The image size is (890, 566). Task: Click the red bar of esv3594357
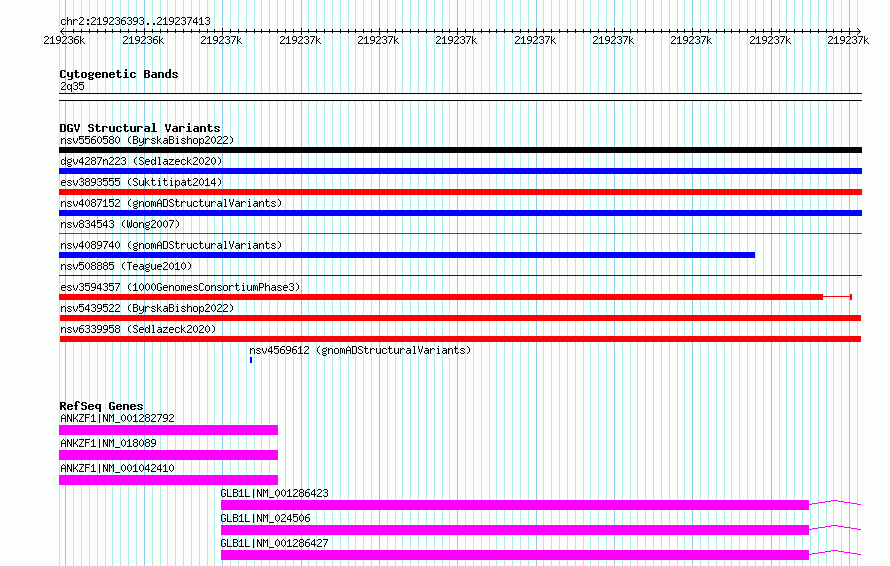441,297
